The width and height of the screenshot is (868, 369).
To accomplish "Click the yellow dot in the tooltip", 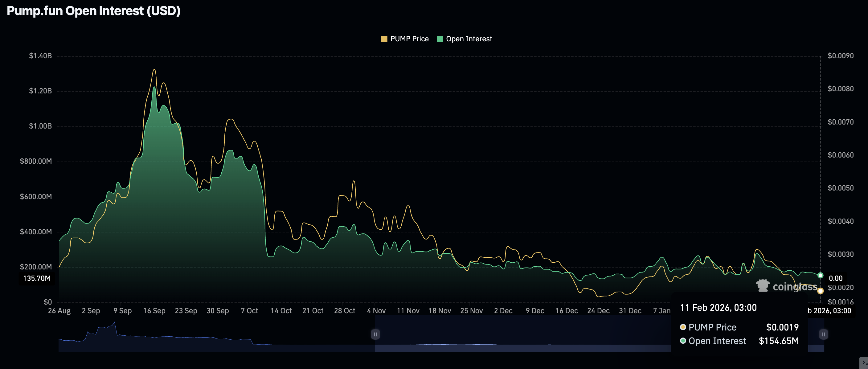I will [x=683, y=327].
